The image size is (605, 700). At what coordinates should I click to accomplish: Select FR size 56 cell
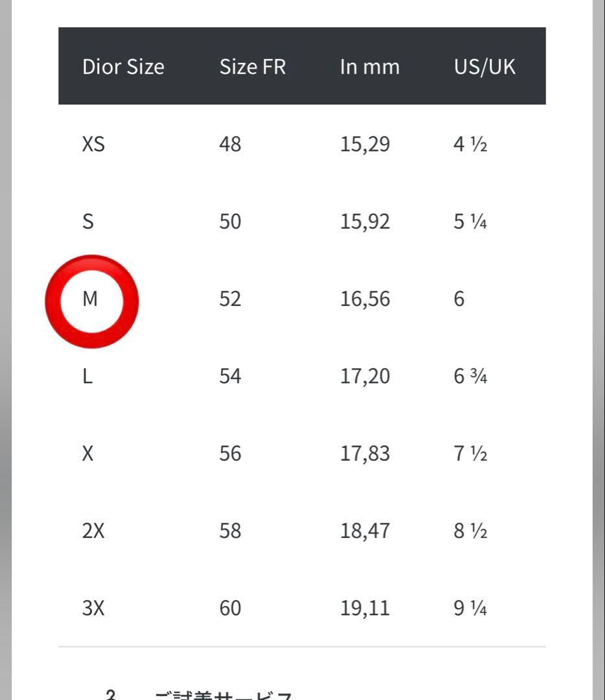click(x=230, y=454)
